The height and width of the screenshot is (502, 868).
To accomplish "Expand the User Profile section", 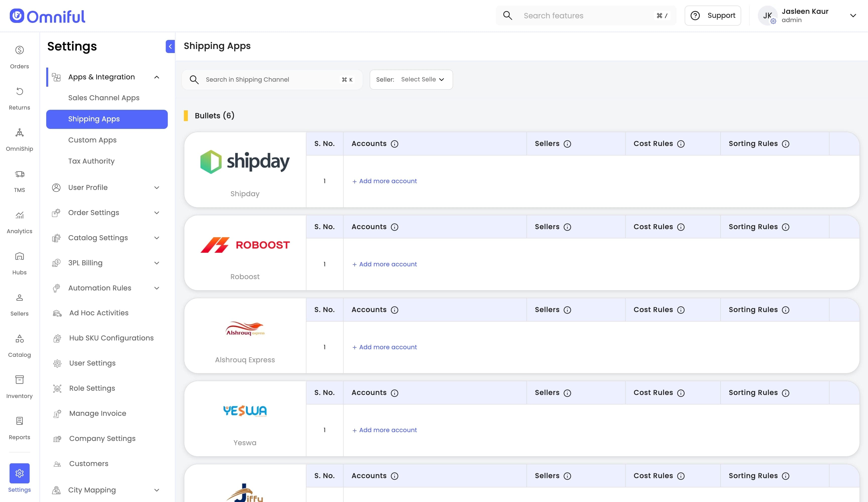I will click(157, 188).
